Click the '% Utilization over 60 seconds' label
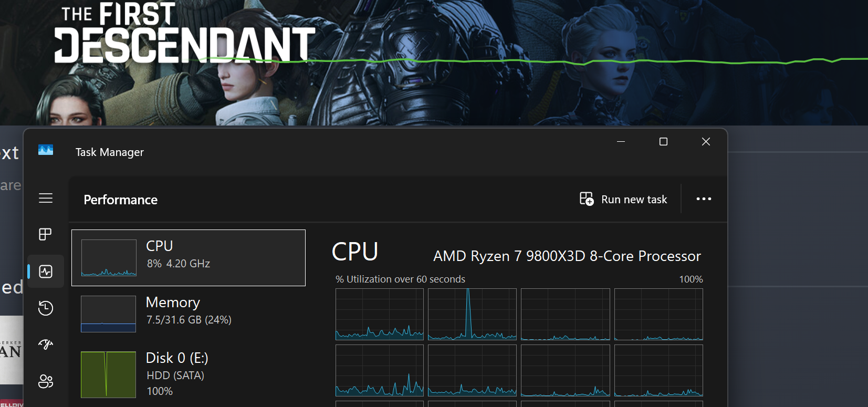 click(401, 279)
